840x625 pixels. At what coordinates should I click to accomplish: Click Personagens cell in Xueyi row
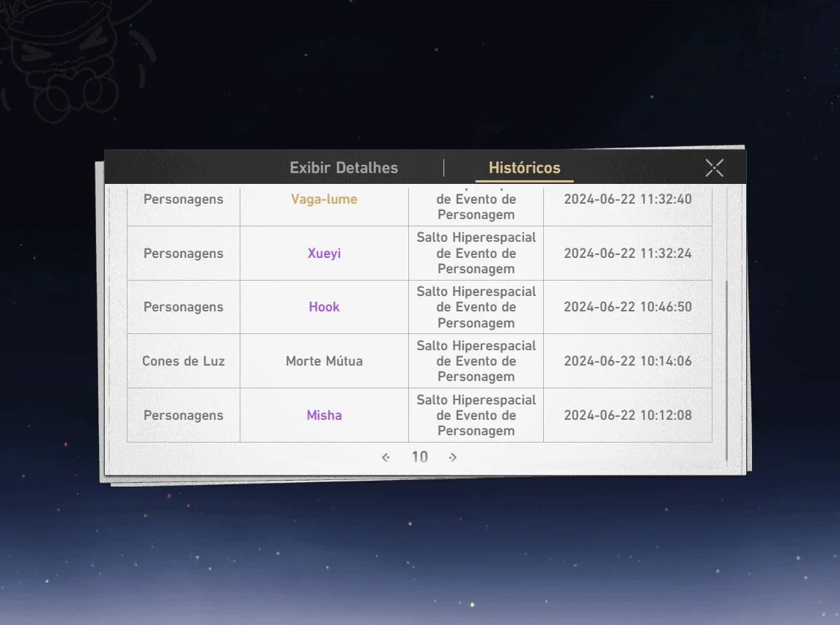tap(183, 254)
